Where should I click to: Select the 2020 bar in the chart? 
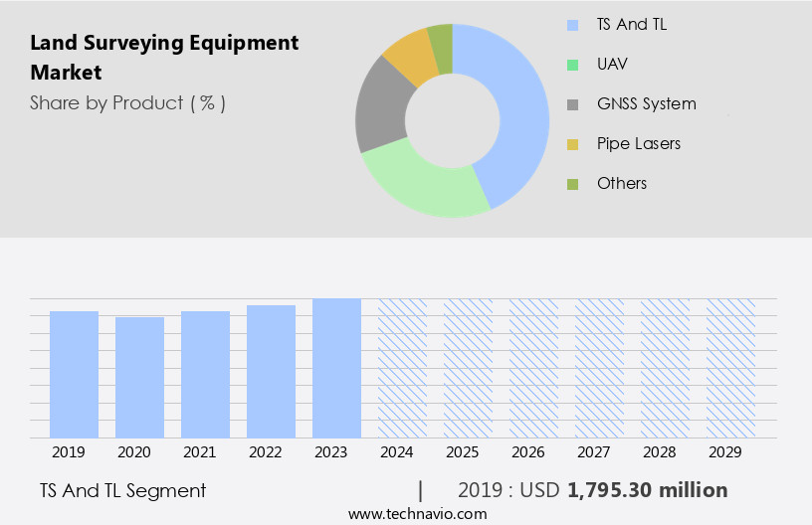tap(140, 377)
